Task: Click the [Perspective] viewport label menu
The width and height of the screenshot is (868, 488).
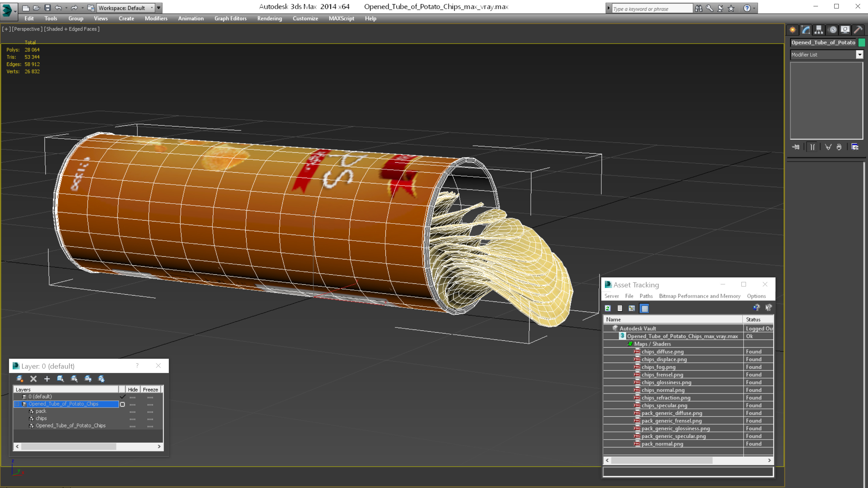Action: point(27,29)
